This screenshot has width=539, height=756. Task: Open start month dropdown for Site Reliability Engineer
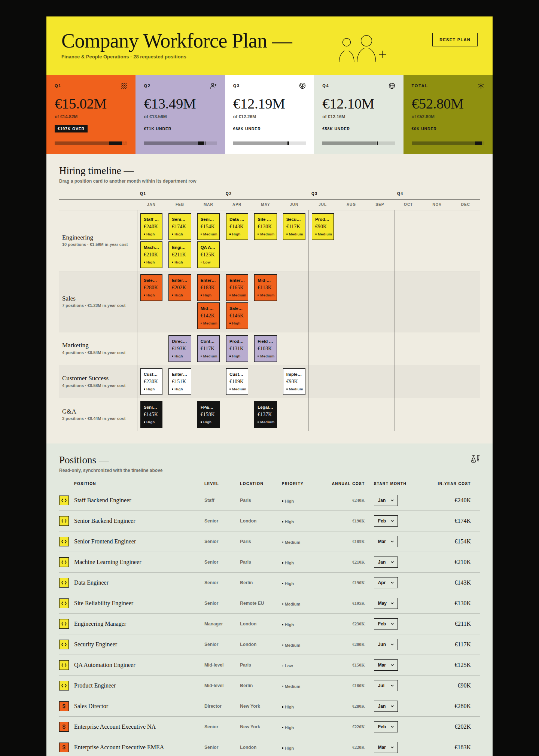tap(386, 603)
